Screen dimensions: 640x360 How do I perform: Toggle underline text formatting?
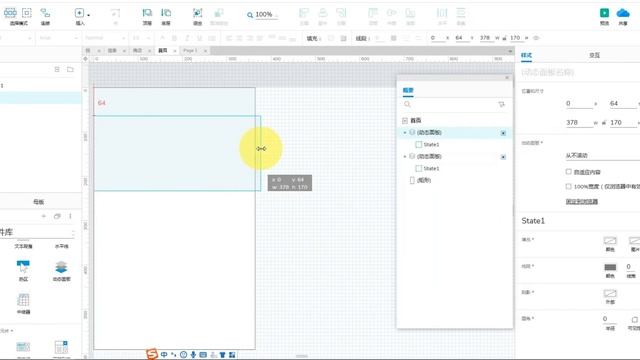coord(199,38)
